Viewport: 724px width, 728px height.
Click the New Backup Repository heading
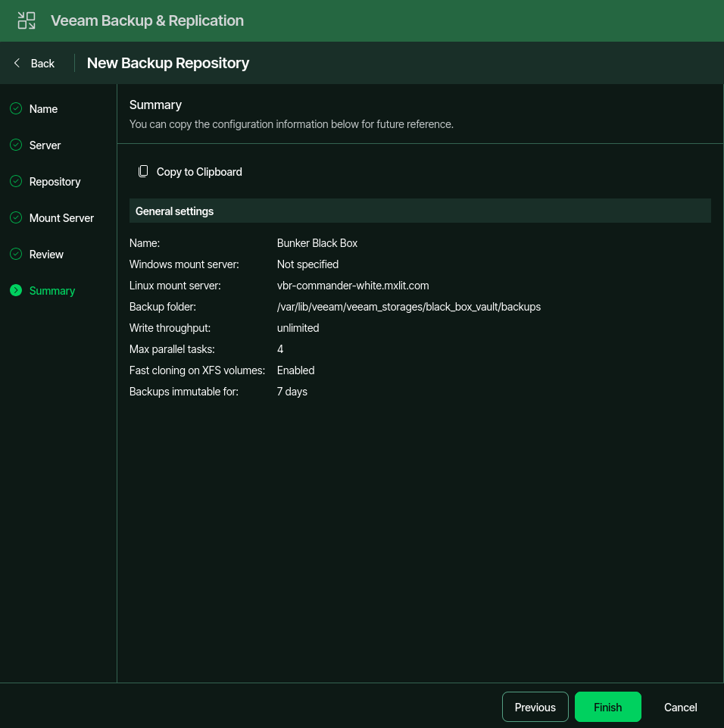168,63
